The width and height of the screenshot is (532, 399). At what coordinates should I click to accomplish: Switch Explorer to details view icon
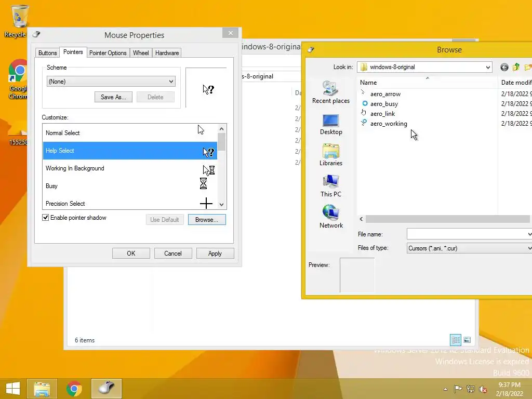pos(455,340)
